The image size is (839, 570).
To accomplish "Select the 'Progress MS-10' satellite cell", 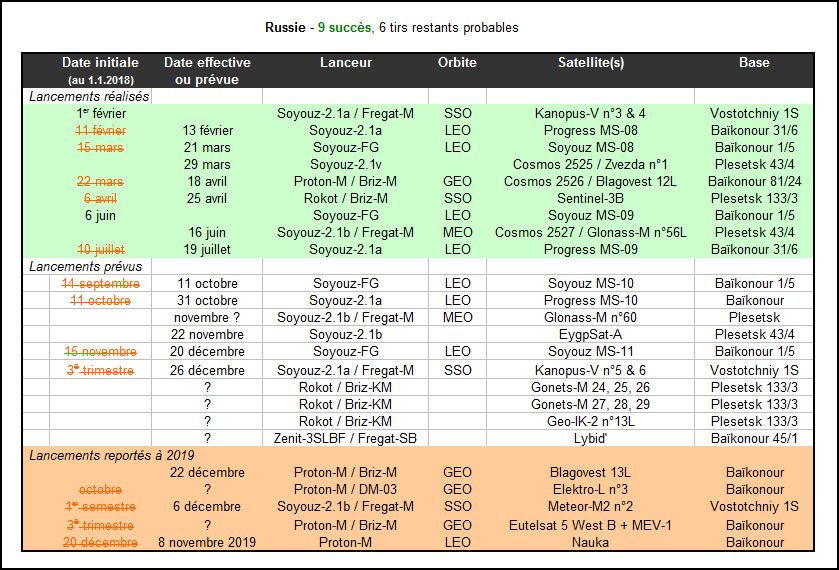I will [591, 301].
